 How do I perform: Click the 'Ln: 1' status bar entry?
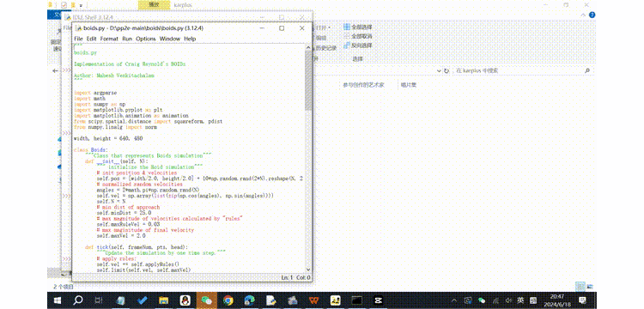287,278
